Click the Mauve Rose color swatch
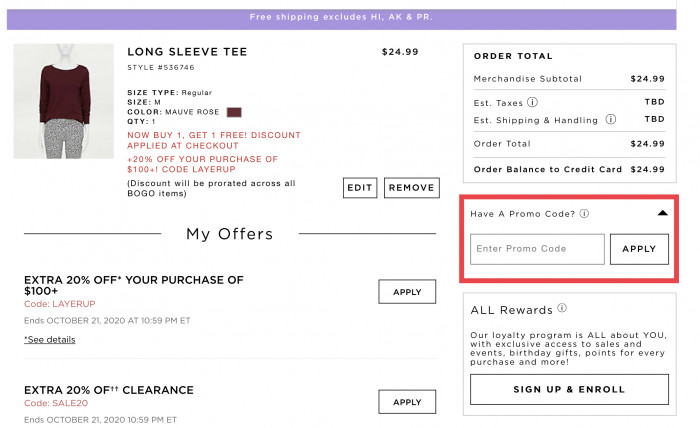This screenshot has width=700, height=428. coord(235,112)
